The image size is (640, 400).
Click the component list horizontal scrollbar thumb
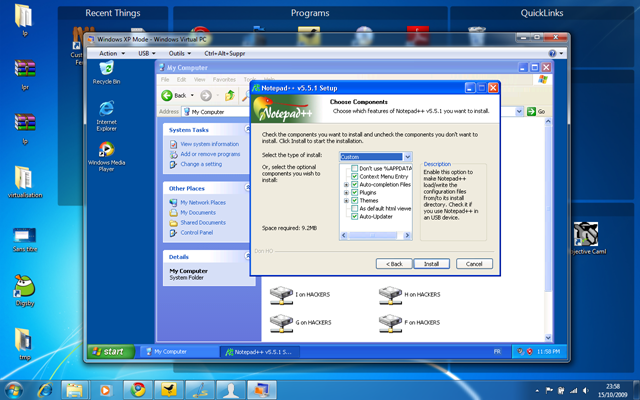click(372, 235)
